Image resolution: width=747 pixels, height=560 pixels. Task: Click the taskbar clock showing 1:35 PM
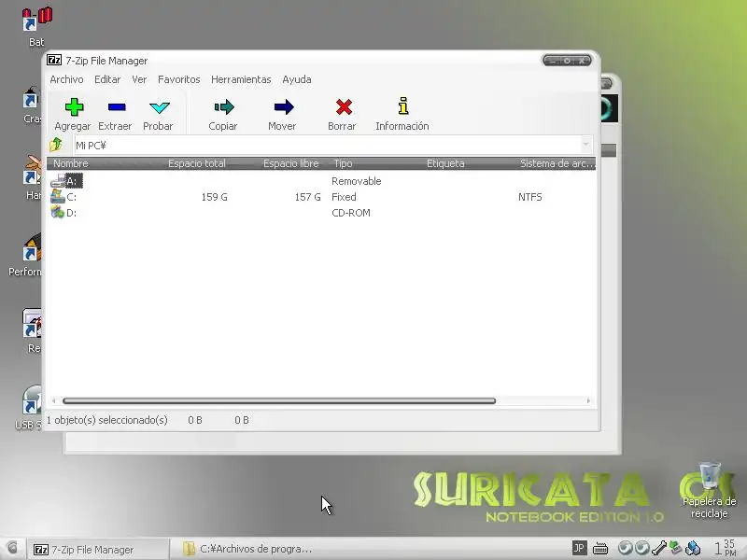point(725,548)
